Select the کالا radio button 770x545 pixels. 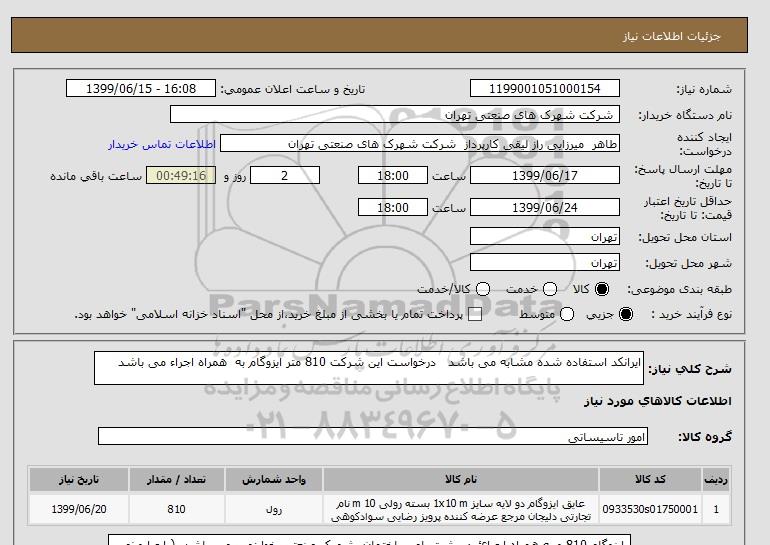(602, 289)
